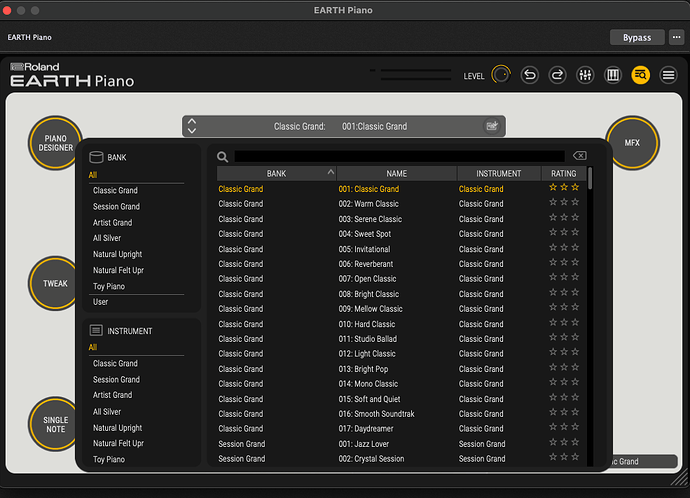Click the MFX round button

[x=632, y=143]
